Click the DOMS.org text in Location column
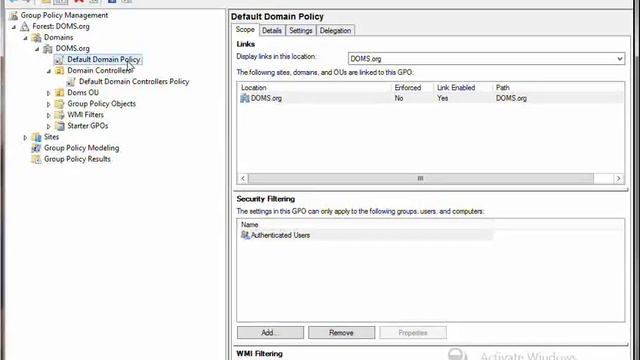The width and height of the screenshot is (640, 360). (266, 98)
